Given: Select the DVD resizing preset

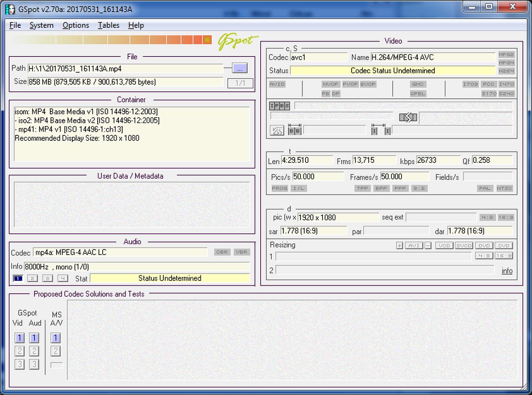Looking at the screenshot, I should 484,245.
